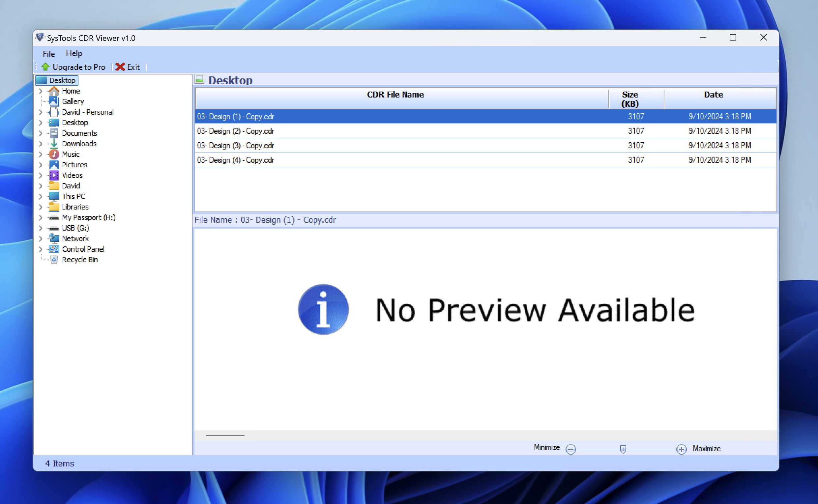This screenshot has width=818, height=504.
Task: Expand the David - Personal node
Action: point(40,112)
